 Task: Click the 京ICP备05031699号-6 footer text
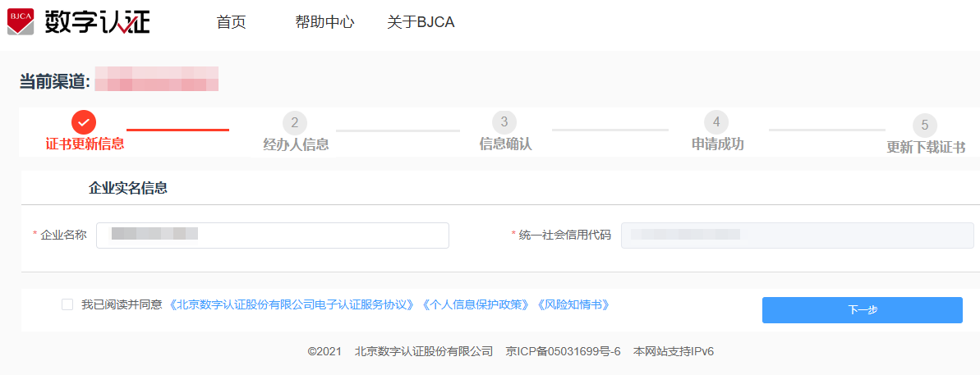564,351
